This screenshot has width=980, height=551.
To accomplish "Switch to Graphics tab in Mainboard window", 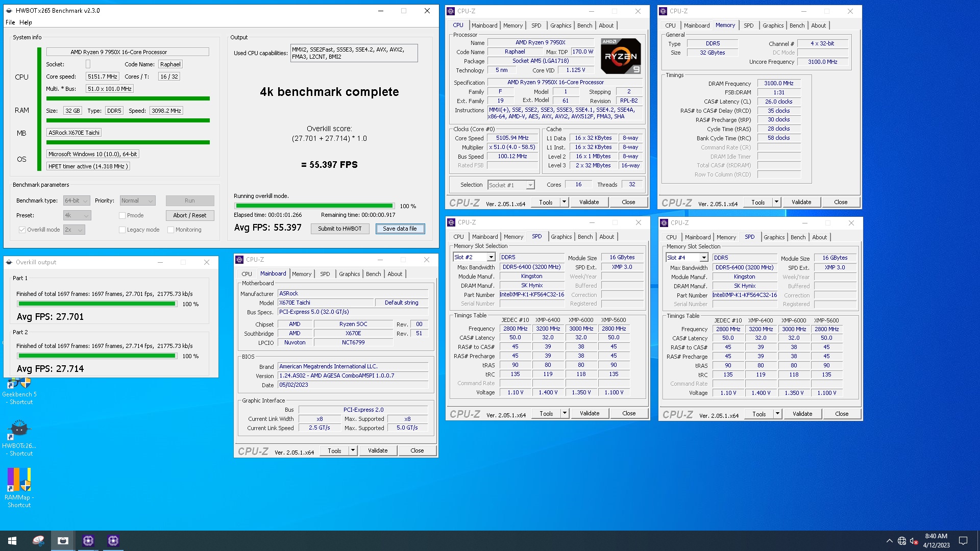I will (350, 274).
